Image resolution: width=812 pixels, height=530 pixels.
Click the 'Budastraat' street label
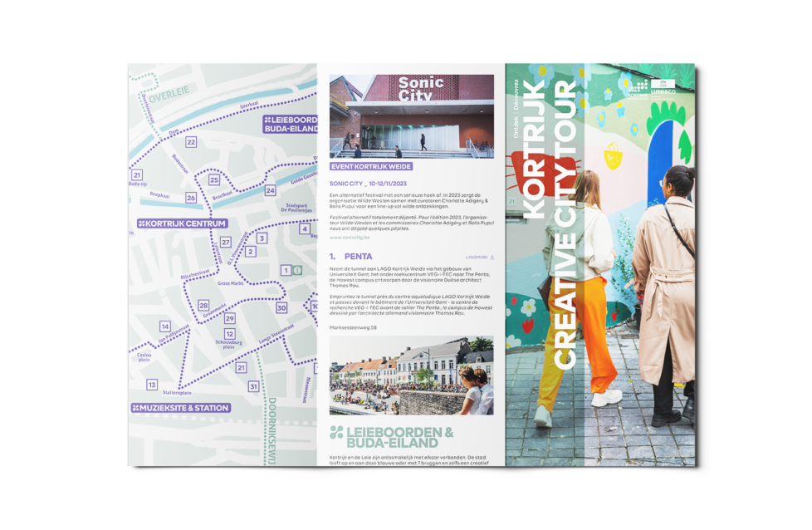[179, 164]
